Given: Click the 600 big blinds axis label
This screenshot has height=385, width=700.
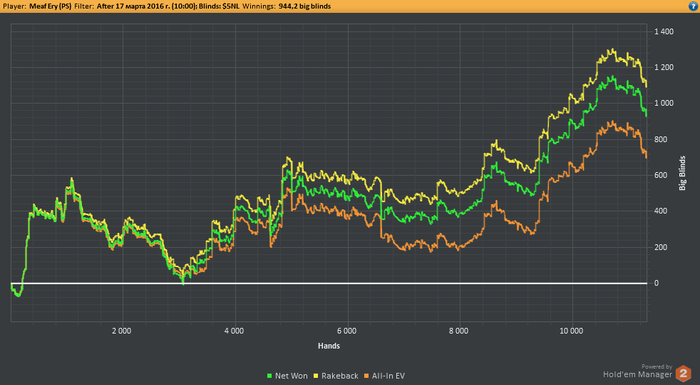Looking at the screenshot, I should (x=661, y=175).
